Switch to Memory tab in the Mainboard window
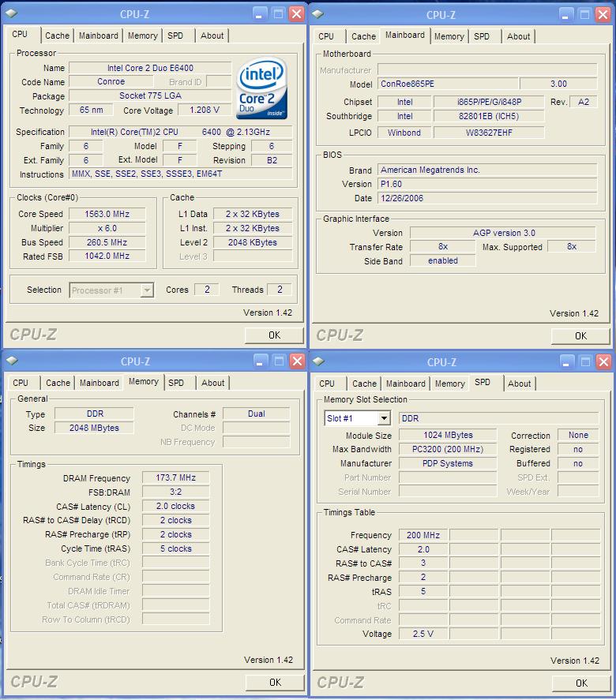This screenshot has height=700, width=616. pyautogui.click(x=449, y=36)
